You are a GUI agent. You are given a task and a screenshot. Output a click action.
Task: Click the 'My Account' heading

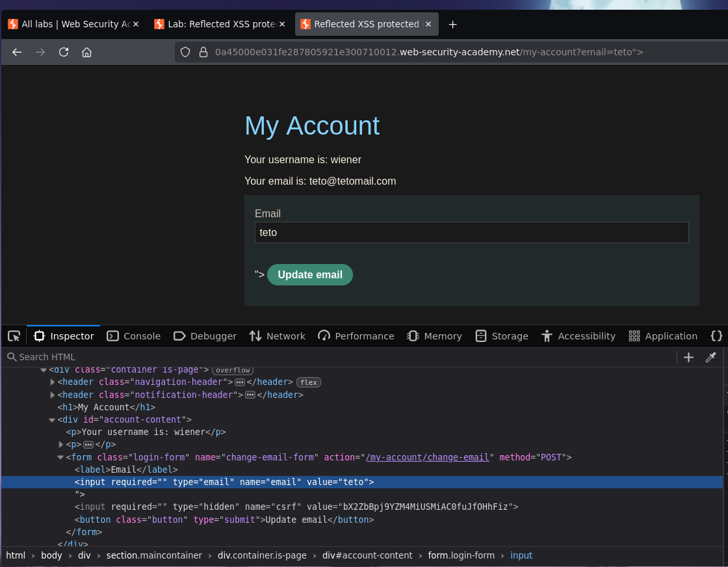click(x=311, y=126)
